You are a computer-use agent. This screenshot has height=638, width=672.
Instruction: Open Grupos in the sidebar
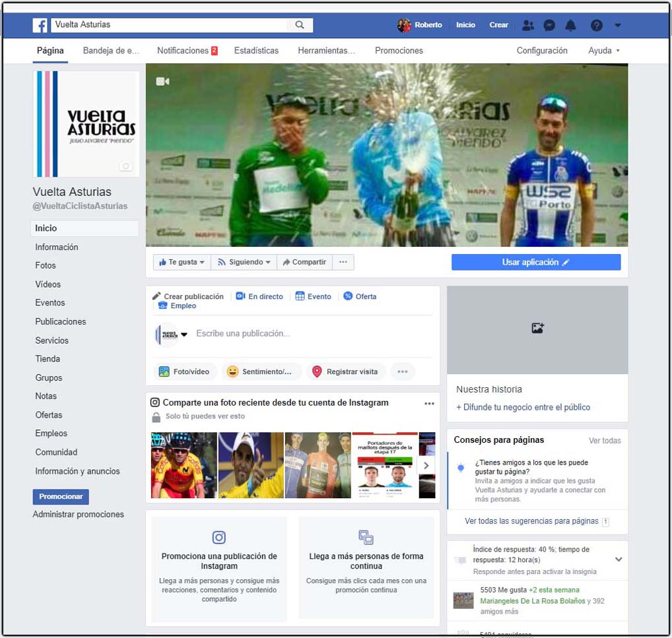49,378
